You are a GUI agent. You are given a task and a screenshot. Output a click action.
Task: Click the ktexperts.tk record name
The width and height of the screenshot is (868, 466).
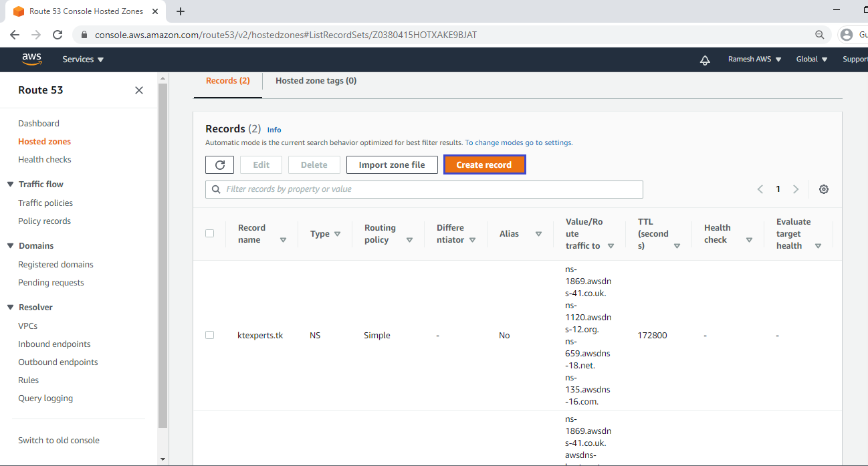[260, 336]
